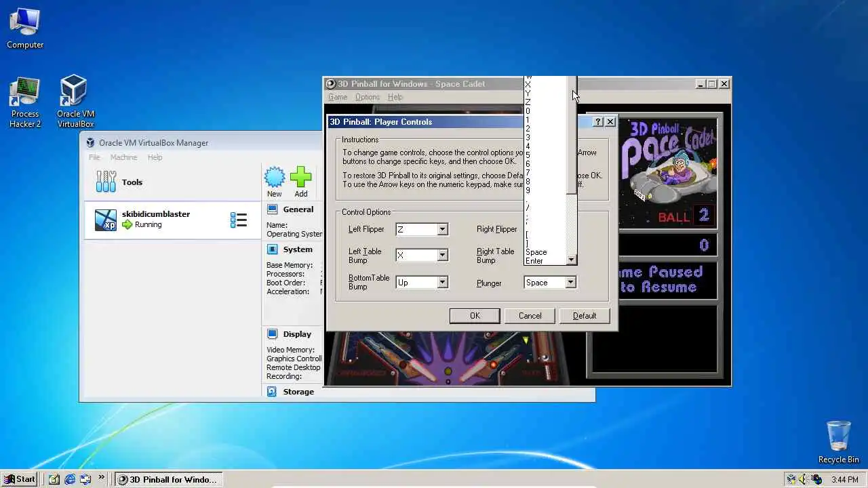Click the Video Memory label in VirtualBox

[290, 350]
